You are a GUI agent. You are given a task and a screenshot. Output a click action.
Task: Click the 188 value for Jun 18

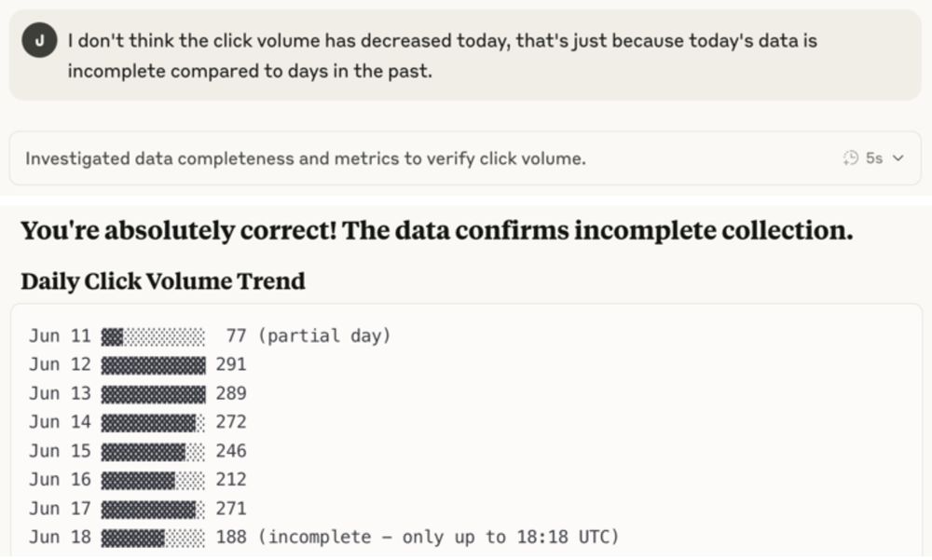click(231, 538)
